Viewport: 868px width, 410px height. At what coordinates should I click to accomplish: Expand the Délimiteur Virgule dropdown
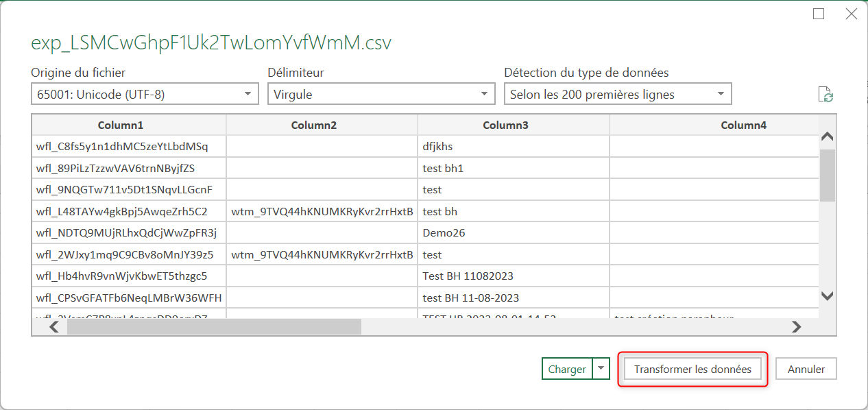click(381, 94)
